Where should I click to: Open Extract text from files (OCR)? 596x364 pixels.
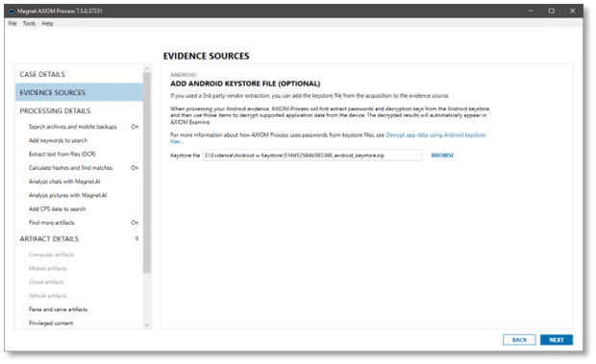(x=62, y=154)
